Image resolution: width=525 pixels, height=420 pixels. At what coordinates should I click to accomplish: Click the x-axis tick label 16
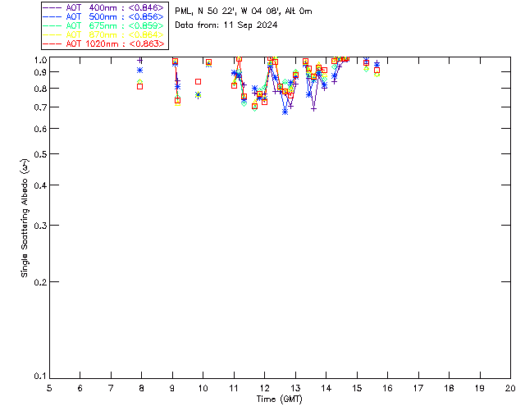click(387, 388)
